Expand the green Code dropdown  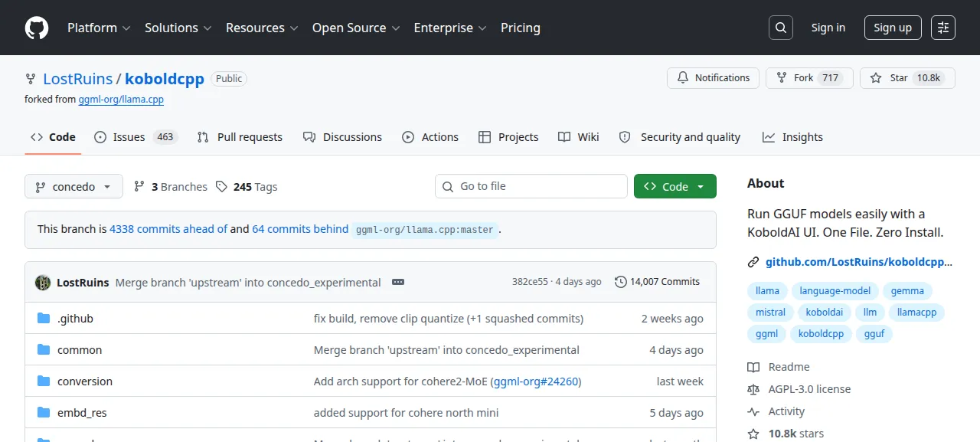(x=675, y=186)
